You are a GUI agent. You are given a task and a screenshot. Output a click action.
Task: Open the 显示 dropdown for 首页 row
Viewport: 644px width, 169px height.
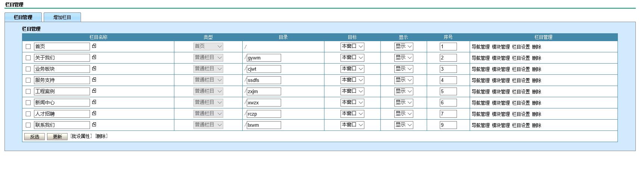click(404, 46)
